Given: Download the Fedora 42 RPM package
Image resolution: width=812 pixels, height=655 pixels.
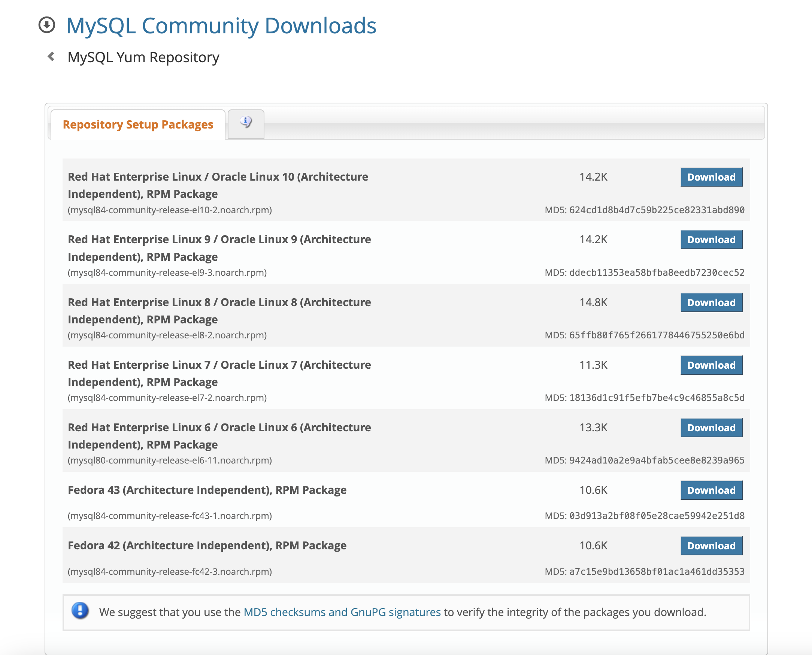Looking at the screenshot, I should click(711, 546).
